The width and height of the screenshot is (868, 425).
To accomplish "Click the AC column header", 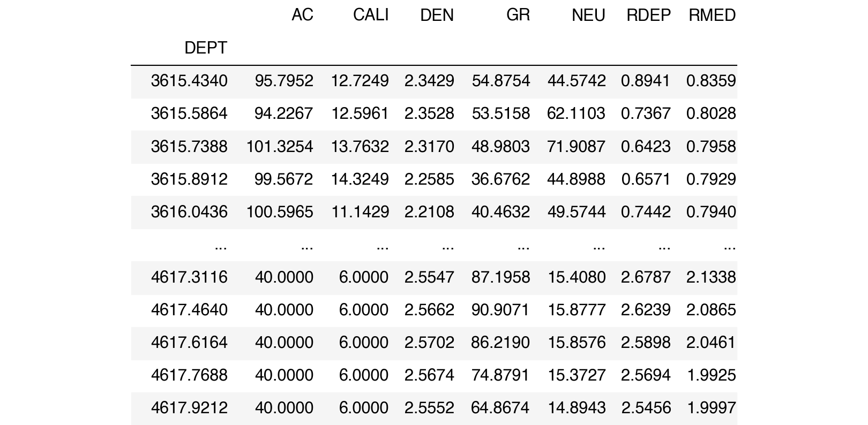I will 302,15.
